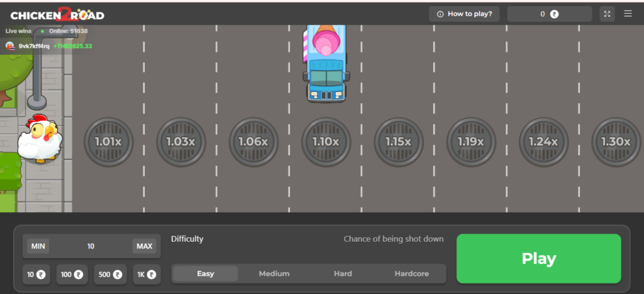The height and width of the screenshot is (294, 644).
Task: Click the 1.01x manhole cover
Action: pos(108,142)
